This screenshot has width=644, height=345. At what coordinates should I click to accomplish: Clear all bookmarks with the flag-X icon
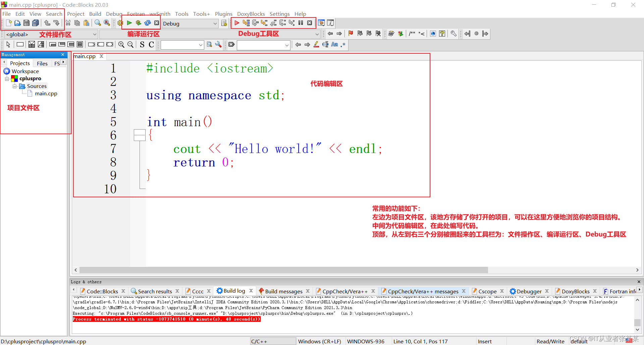coord(378,34)
